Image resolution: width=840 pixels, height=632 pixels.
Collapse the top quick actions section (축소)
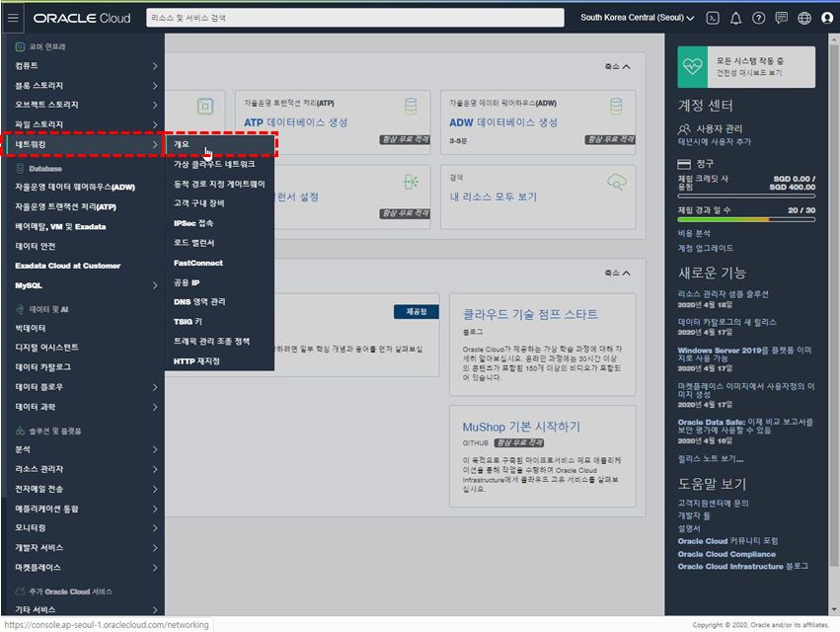point(617,66)
